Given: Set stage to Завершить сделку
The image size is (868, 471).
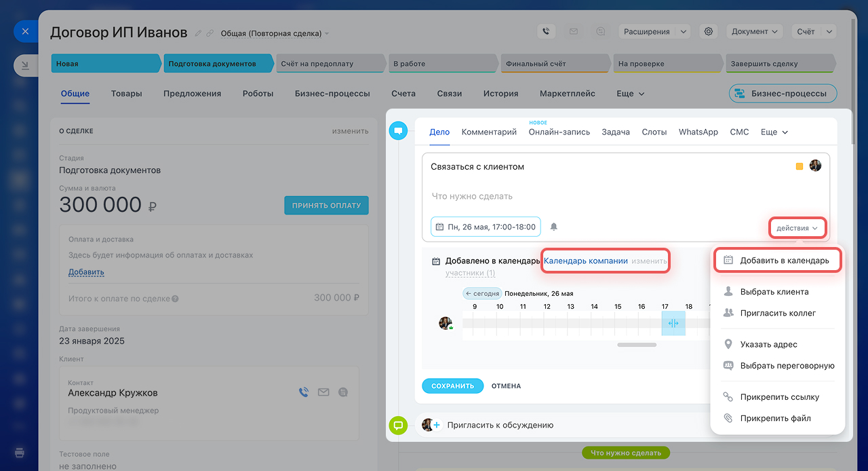Looking at the screenshot, I should (x=779, y=64).
